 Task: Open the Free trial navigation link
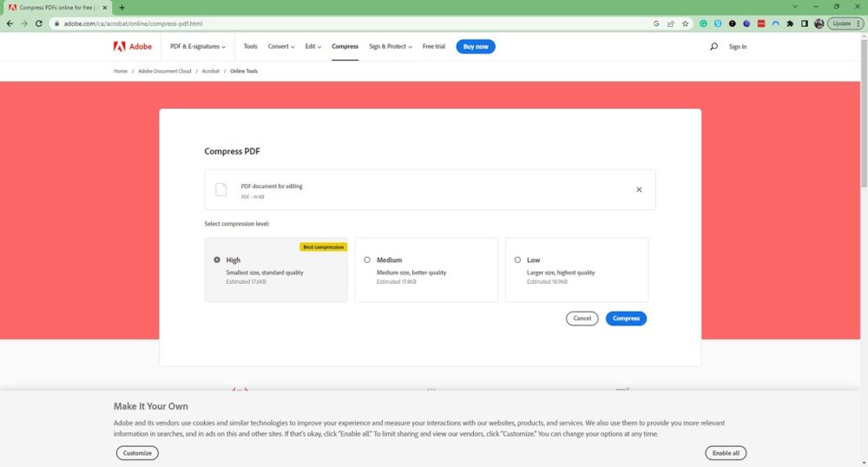tap(433, 47)
